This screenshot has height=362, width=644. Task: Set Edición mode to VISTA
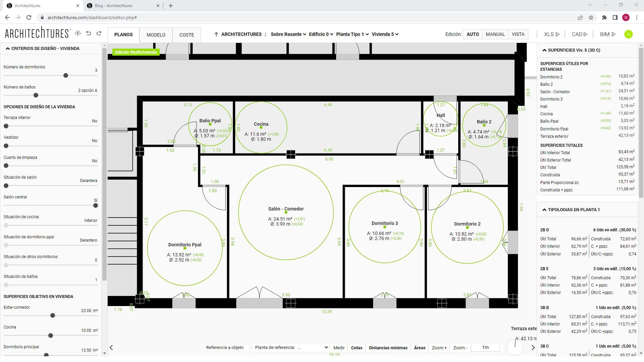(518, 34)
